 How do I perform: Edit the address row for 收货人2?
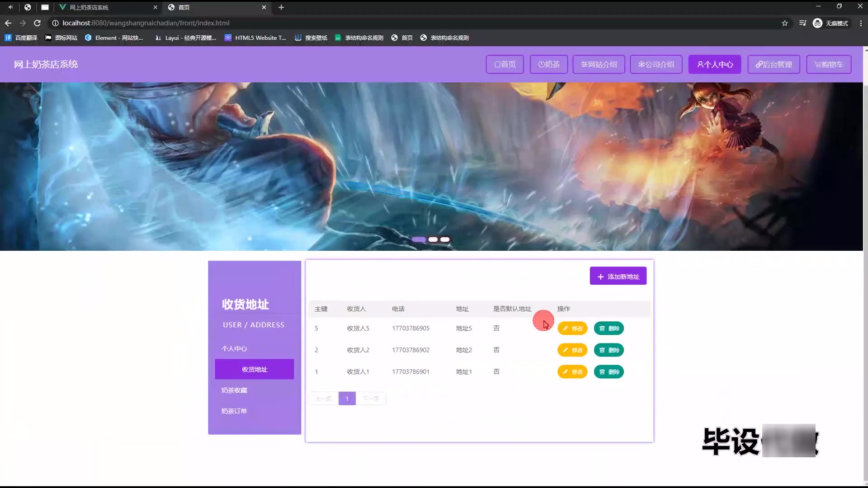572,350
